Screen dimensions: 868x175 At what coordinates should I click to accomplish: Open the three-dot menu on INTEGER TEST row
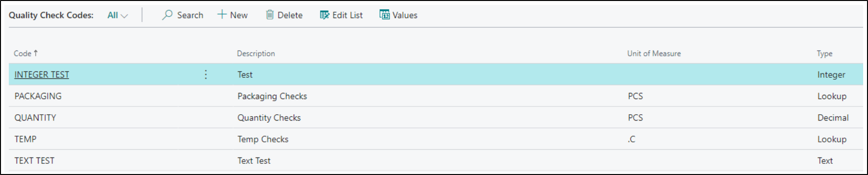click(x=206, y=74)
